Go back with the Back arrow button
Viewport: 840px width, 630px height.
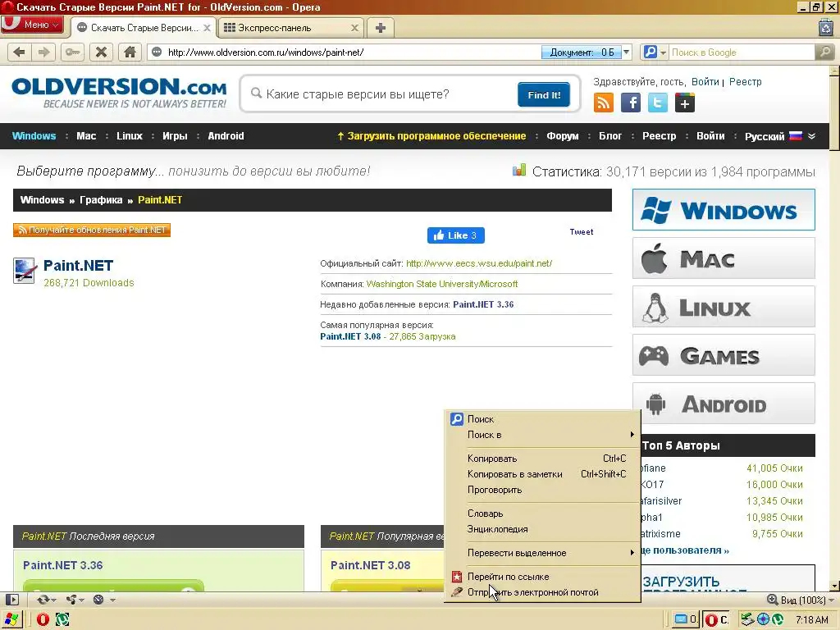click(x=20, y=52)
